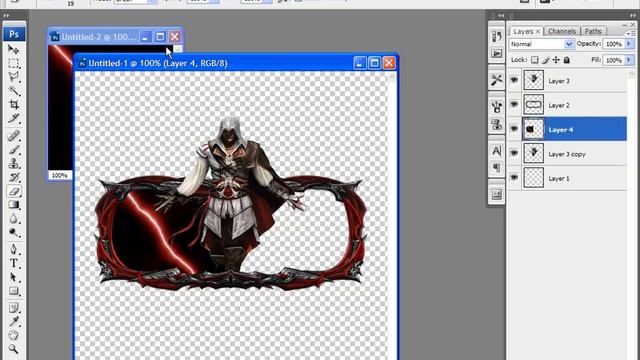Select the Magic Wand tool
This screenshot has width=640, height=360.
point(13,91)
